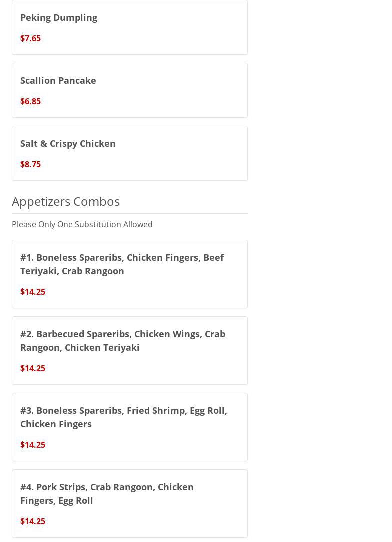Click the $14.25 price under combo #1
Screen dimensions: 392x542
[x=33, y=292]
